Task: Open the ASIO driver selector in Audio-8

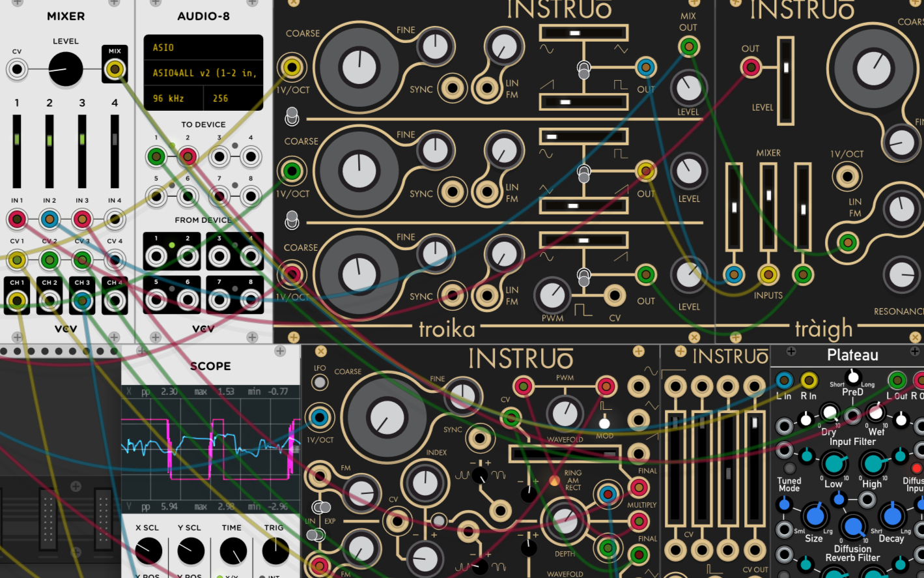Action: (203, 48)
